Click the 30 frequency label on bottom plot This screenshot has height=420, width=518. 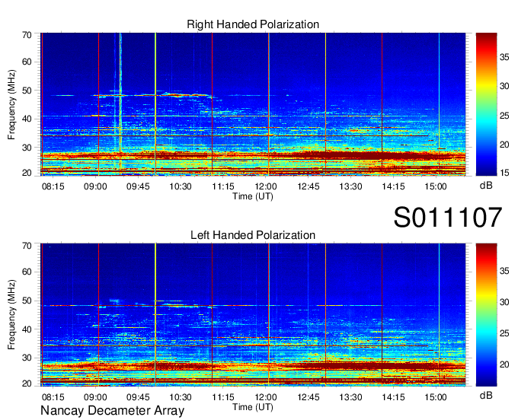click(x=27, y=358)
